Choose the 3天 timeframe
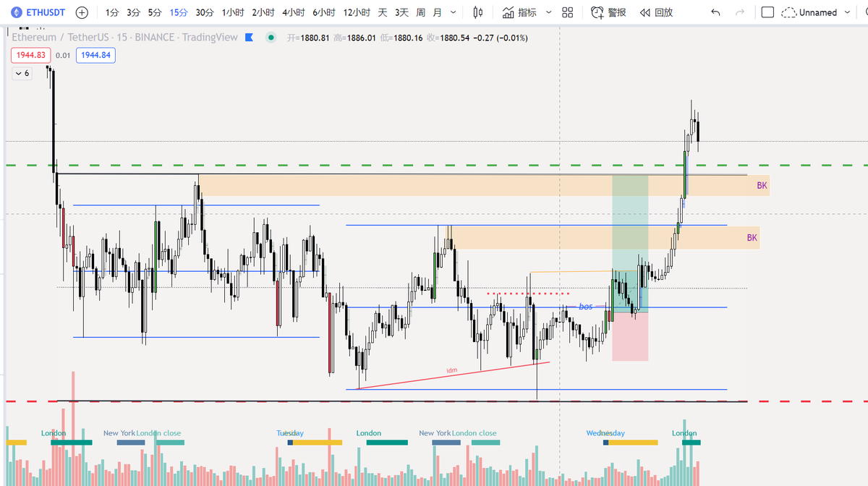868x486 pixels. tap(401, 12)
